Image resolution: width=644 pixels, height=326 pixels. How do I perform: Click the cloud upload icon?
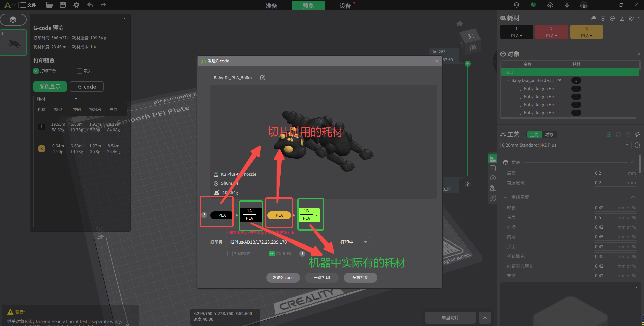coord(550,5)
